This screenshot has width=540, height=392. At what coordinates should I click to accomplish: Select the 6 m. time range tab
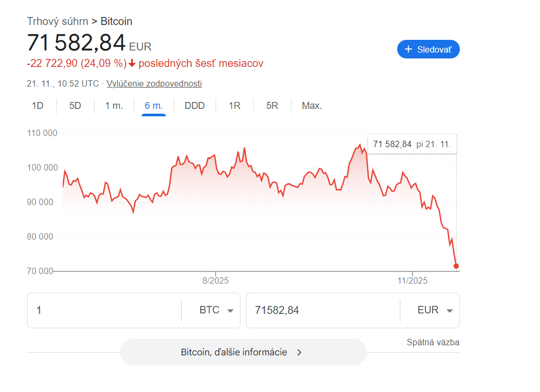point(153,106)
